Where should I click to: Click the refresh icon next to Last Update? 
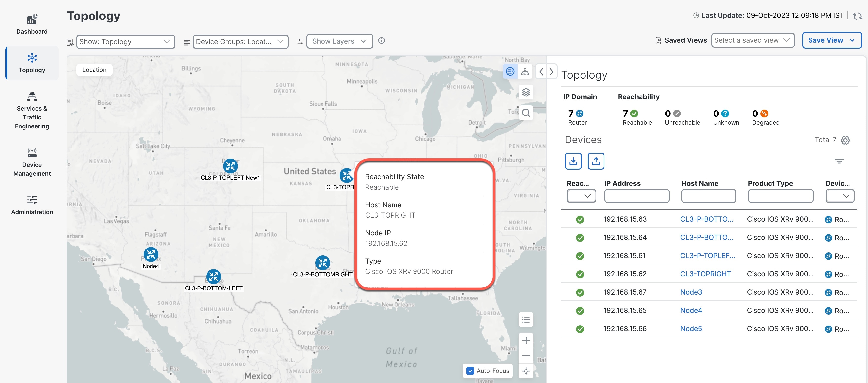(858, 16)
